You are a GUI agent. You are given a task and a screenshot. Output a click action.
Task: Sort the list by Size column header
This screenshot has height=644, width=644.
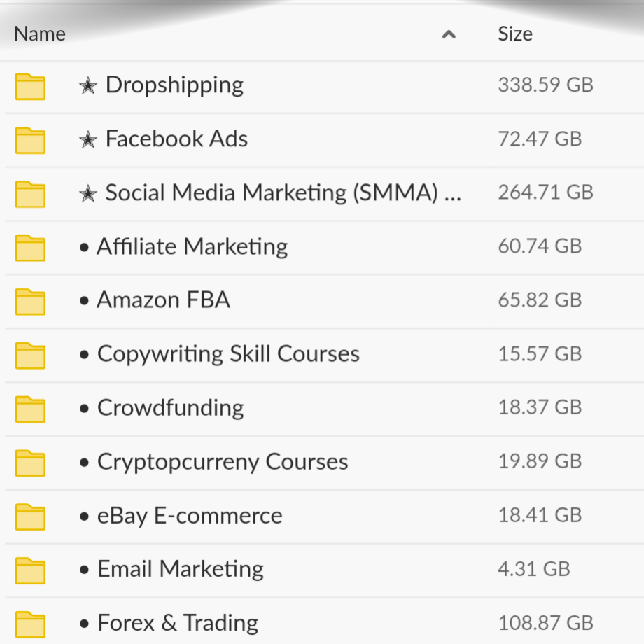[515, 34]
